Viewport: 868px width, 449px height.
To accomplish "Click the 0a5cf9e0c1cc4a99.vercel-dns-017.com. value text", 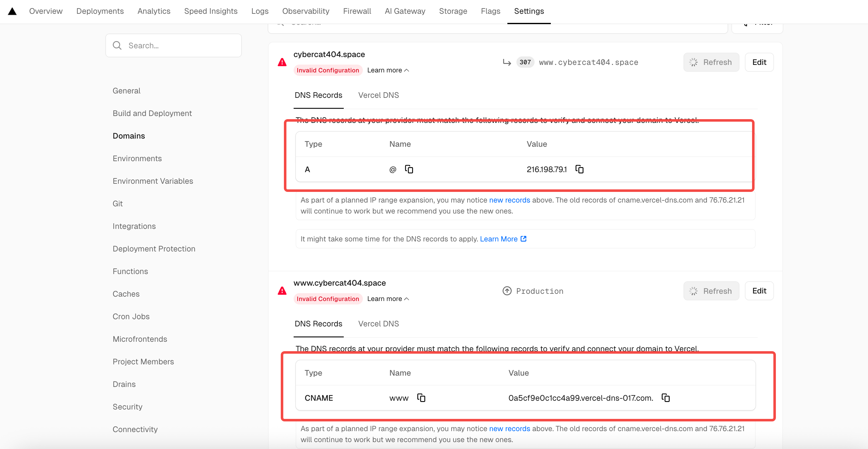I will (x=581, y=398).
